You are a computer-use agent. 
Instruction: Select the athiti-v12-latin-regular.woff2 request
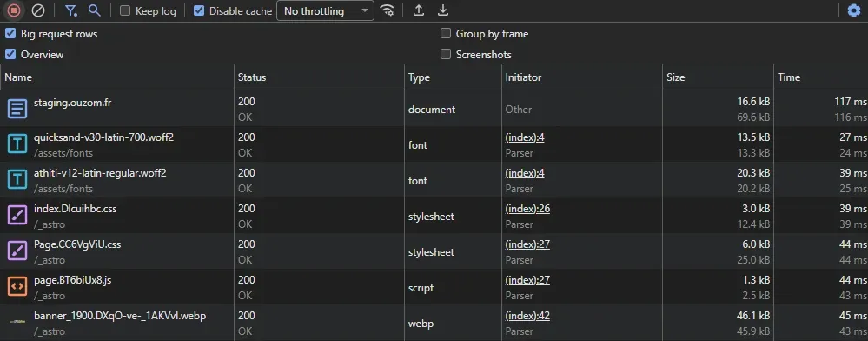tap(100, 173)
